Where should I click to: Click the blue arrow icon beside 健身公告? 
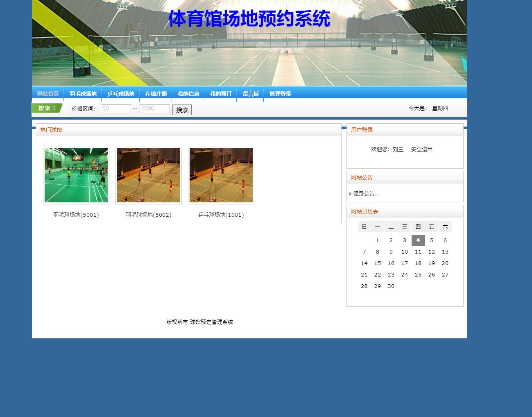pyautogui.click(x=350, y=193)
